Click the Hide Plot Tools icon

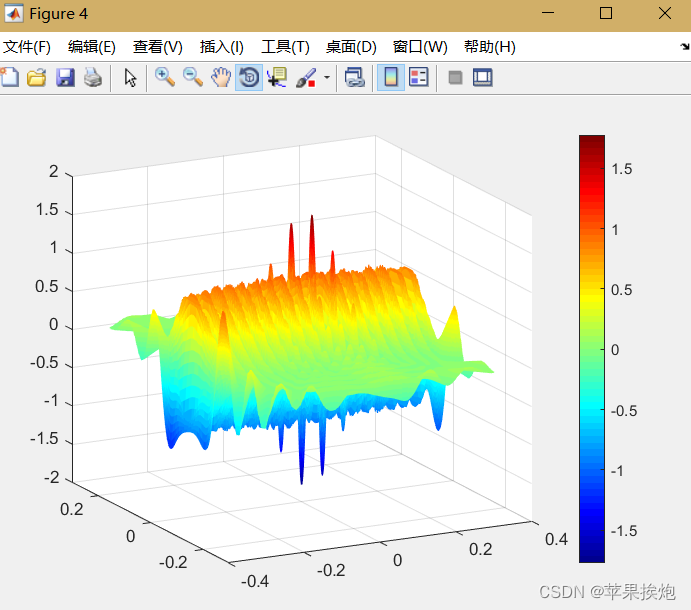(455, 78)
